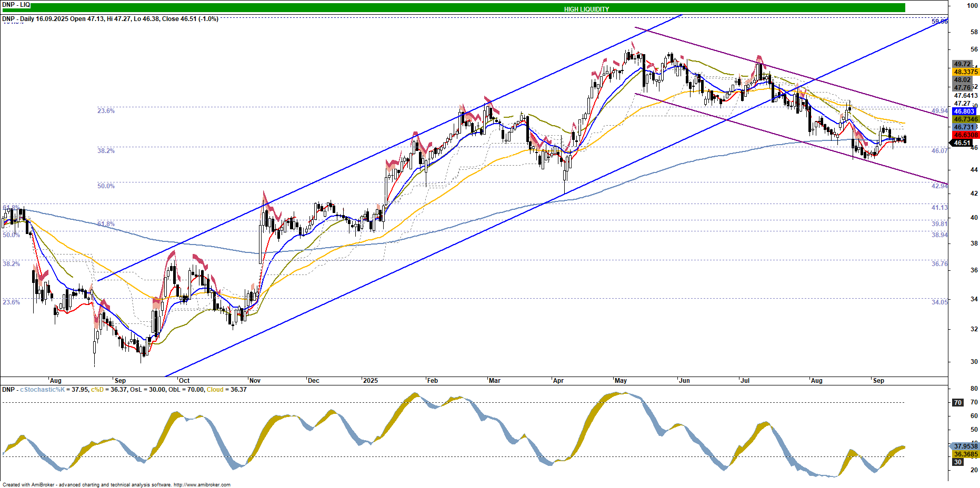
Task: Click the orange 48.3375 price tag
Action: click(x=966, y=72)
